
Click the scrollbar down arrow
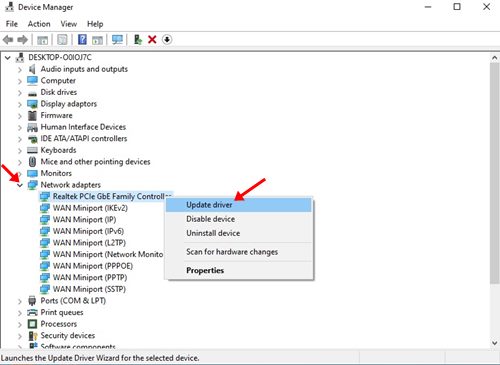point(495,343)
